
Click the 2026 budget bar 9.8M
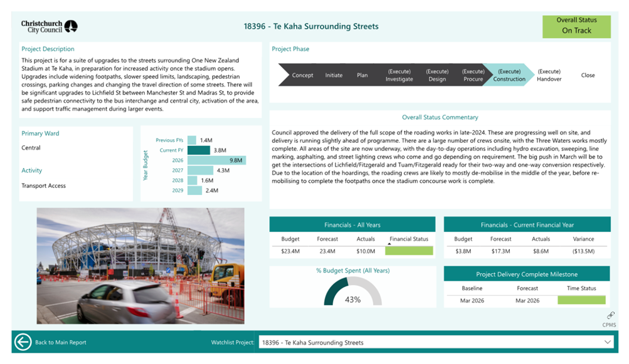216,160
